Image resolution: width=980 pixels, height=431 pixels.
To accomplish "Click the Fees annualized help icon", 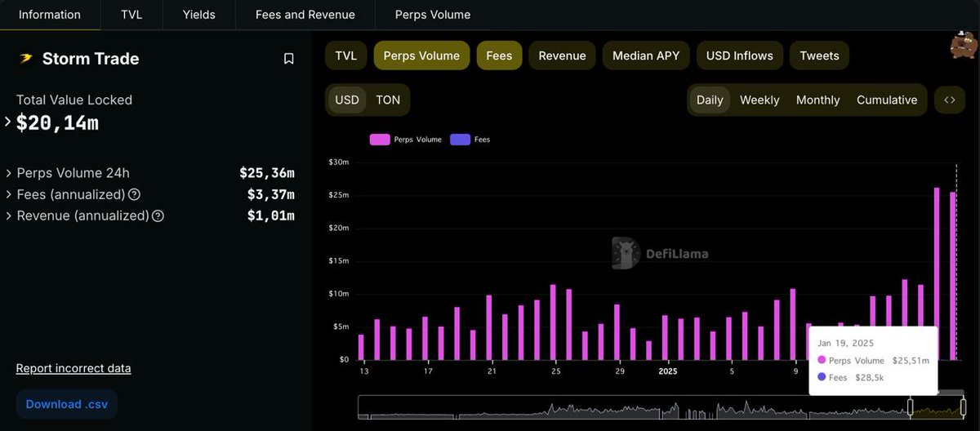I will [x=135, y=194].
